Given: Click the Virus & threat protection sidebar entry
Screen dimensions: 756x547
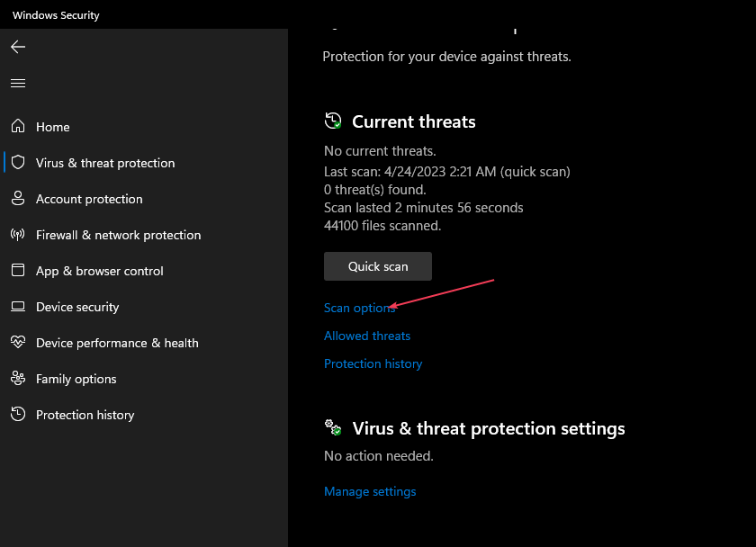Looking at the screenshot, I should (x=105, y=163).
